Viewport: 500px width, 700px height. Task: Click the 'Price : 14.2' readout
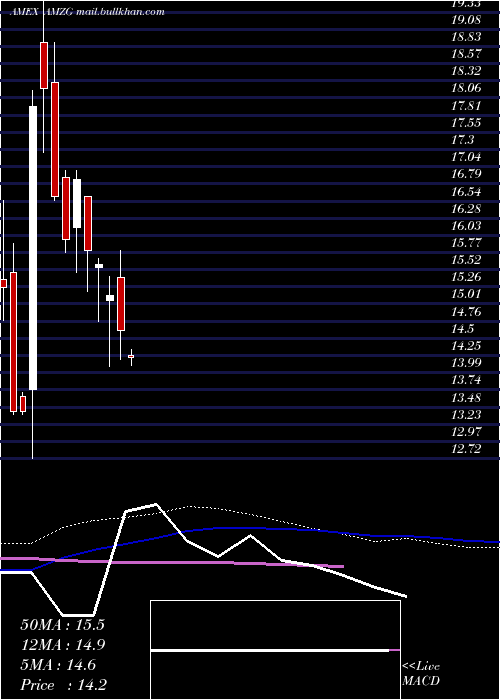pos(63,685)
